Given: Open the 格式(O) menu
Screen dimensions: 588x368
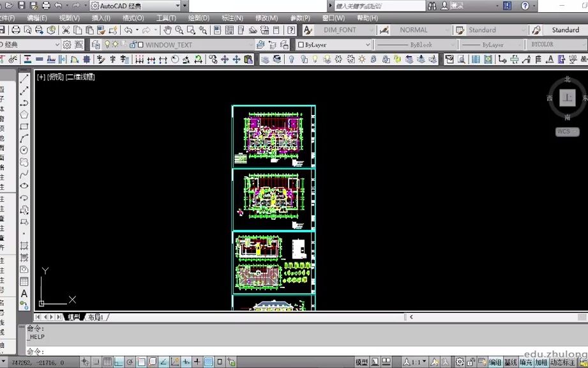Looking at the screenshot, I should 133,18.
